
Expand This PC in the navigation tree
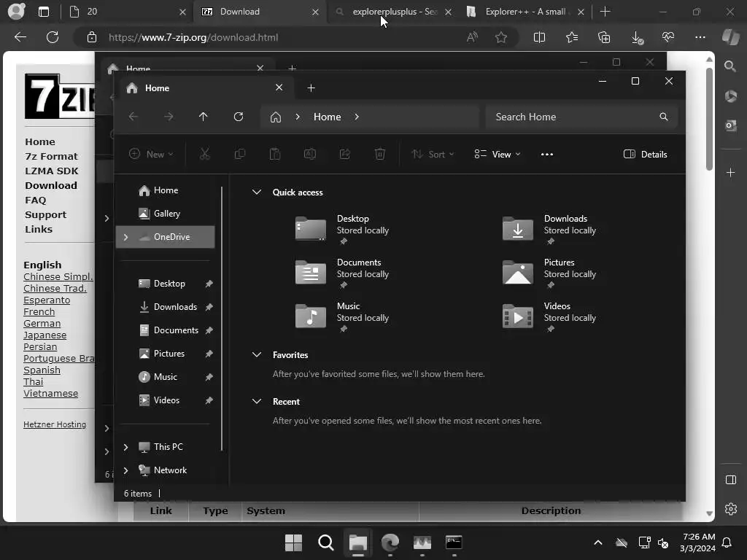click(x=125, y=447)
